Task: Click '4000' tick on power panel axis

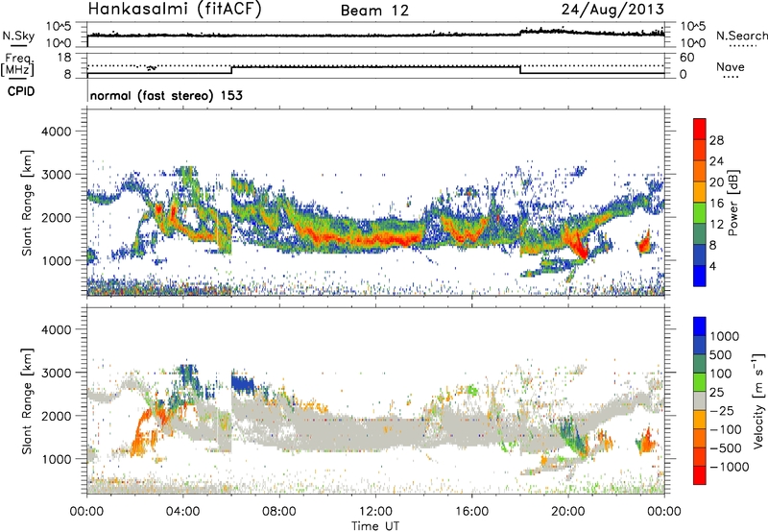Action: (x=56, y=132)
